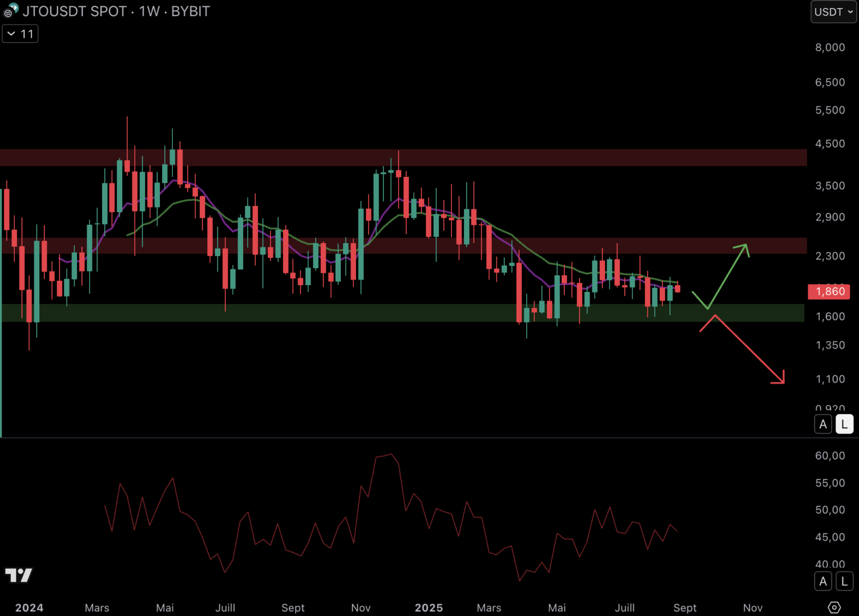The image size is (859, 616).
Task: Click the 1,350 price axis label
Action: [x=830, y=345]
